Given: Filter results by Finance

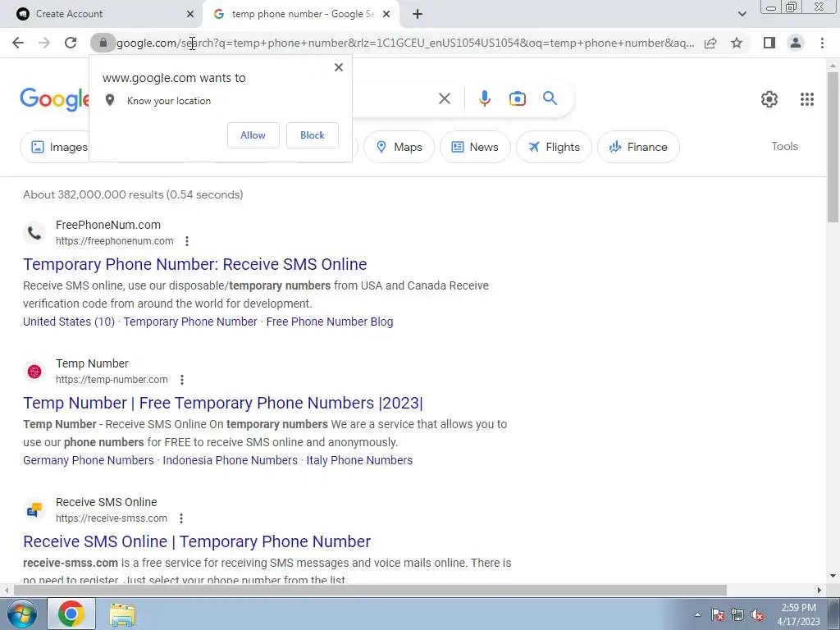Looking at the screenshot, I should [x=638, y=147].
